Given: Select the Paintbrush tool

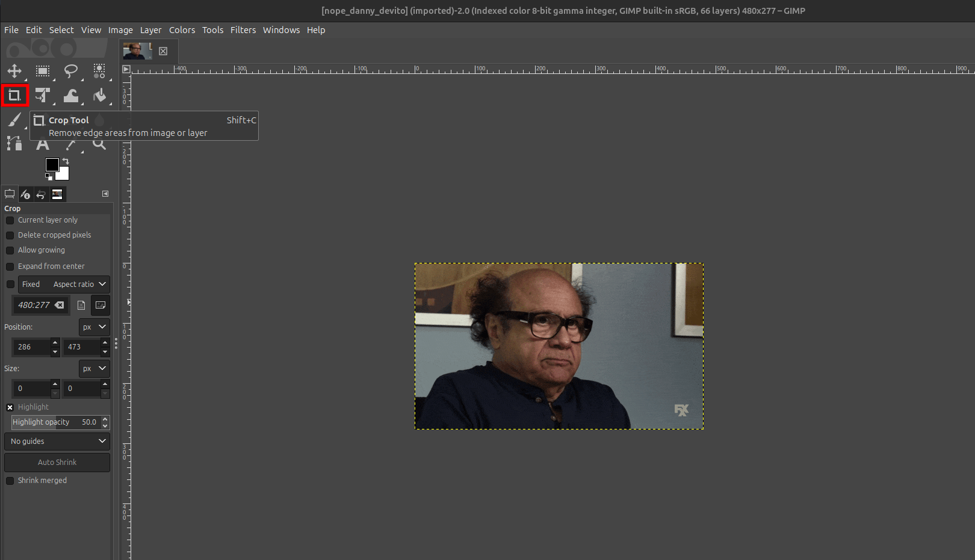Looking at the screenshot, I should coord(14,120).
